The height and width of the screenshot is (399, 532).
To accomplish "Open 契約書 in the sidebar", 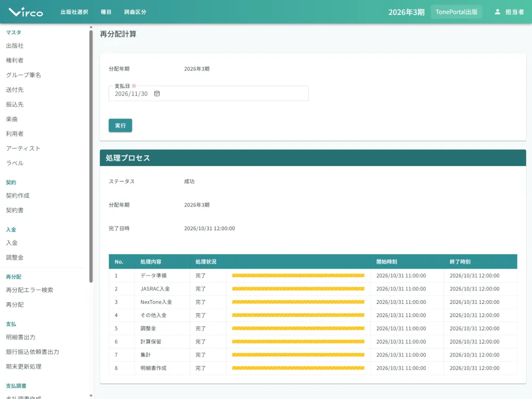I will [15, 210].
